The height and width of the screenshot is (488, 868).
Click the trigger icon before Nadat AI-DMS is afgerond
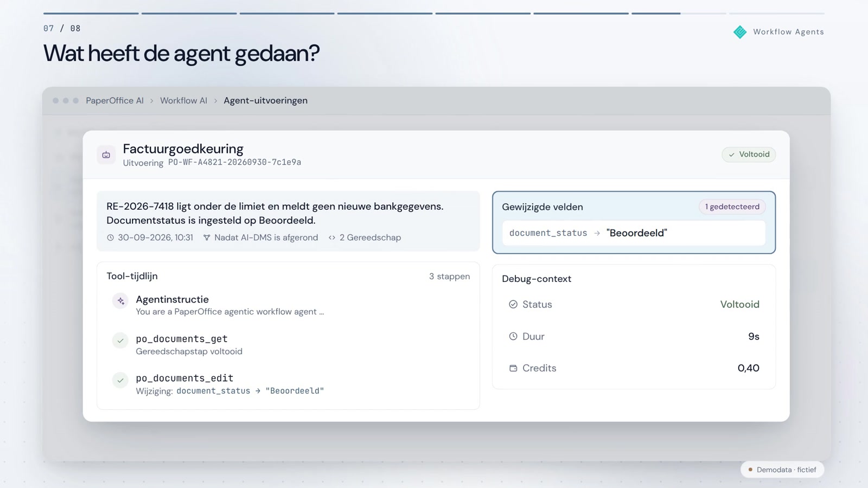(x=207, y=237)
